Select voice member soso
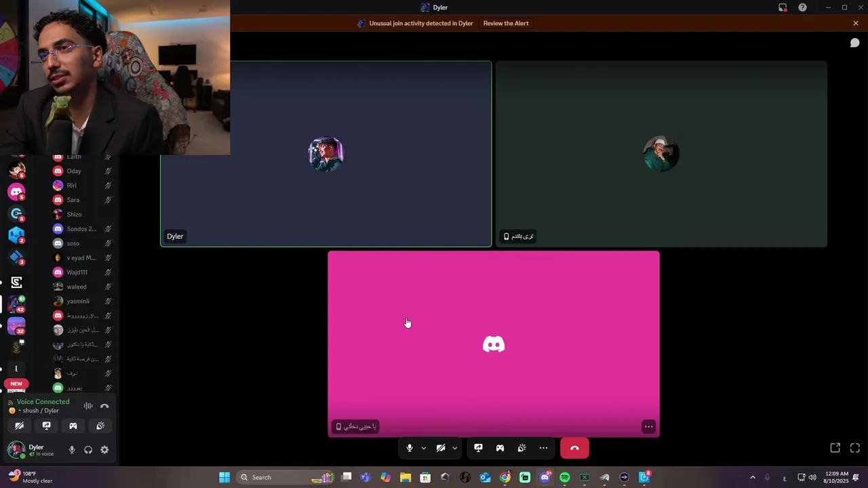This screenshot has height=488, width=868. tap(82, 243)
